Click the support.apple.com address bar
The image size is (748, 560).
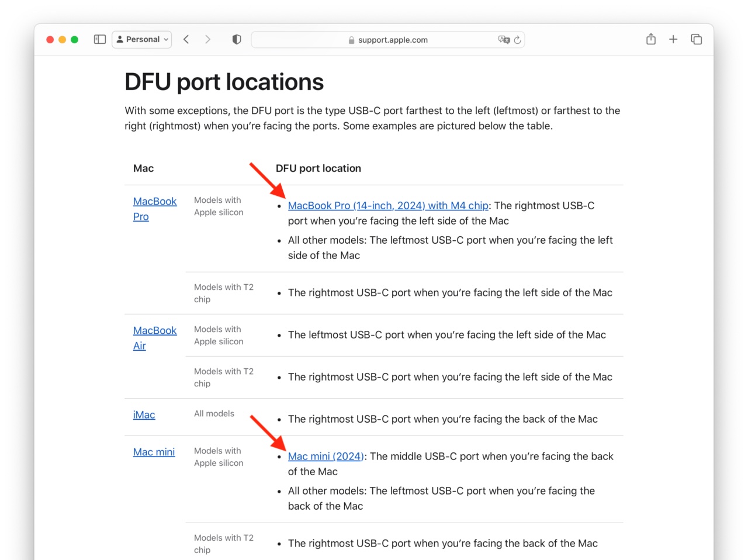pos(387,40)
